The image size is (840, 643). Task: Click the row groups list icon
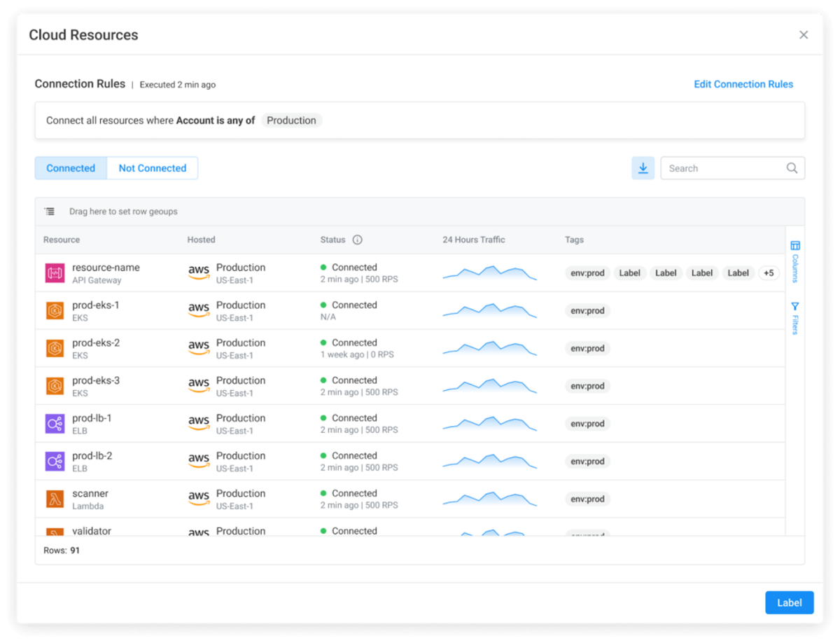point(49,212)
